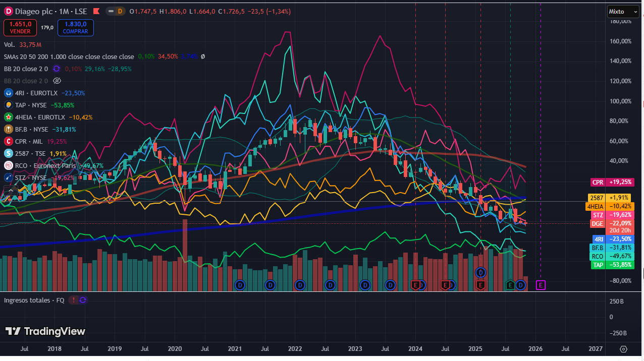
Task: Click the VENDER sell button
Action: pos(20,27)
